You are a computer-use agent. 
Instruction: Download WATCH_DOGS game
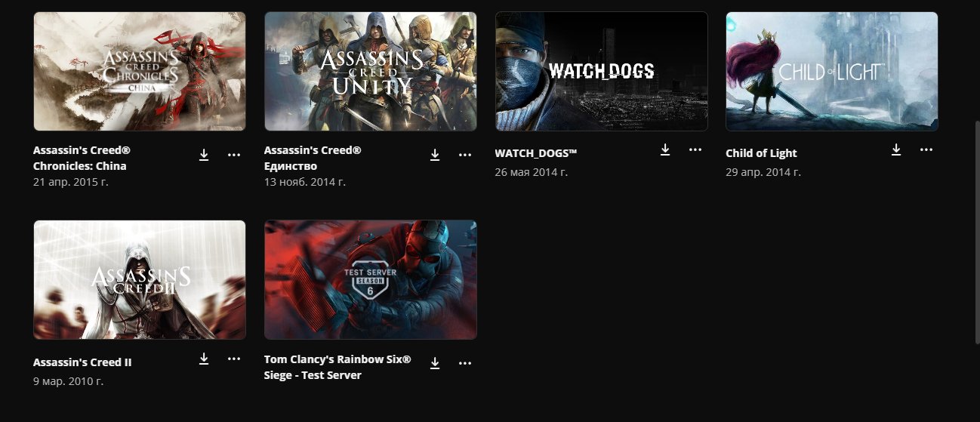[665, 149]
